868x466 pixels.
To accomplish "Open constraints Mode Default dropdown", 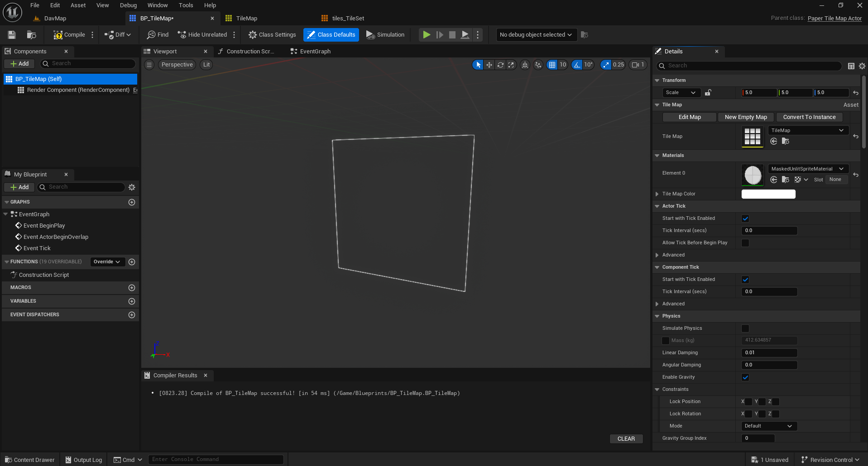I will click(x=769, y=426).
